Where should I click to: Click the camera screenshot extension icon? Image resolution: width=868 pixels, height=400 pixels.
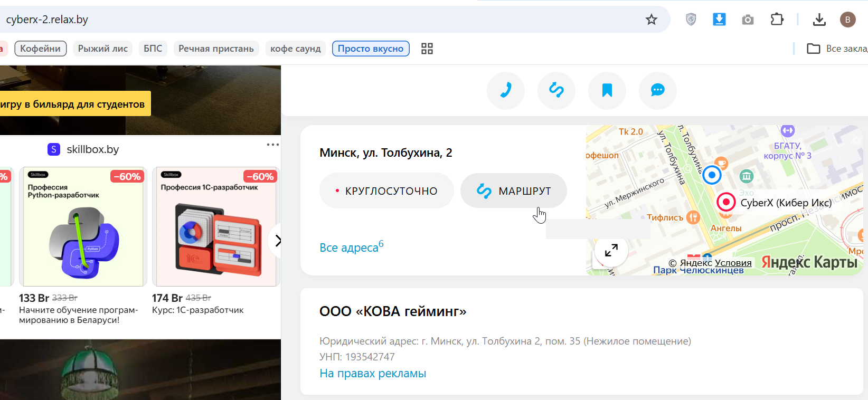coord(748,20)
